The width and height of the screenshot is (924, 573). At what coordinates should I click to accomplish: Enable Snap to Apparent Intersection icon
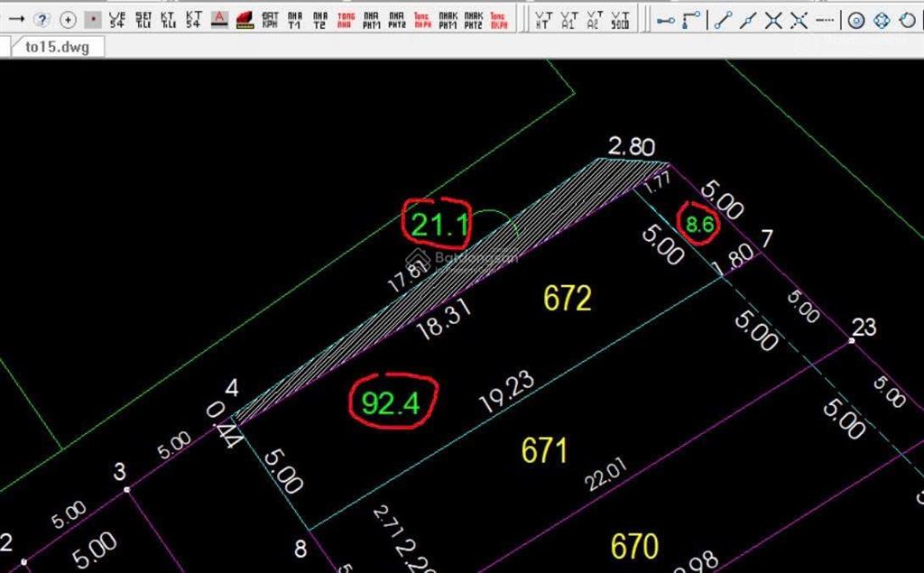tap(799, 21)
